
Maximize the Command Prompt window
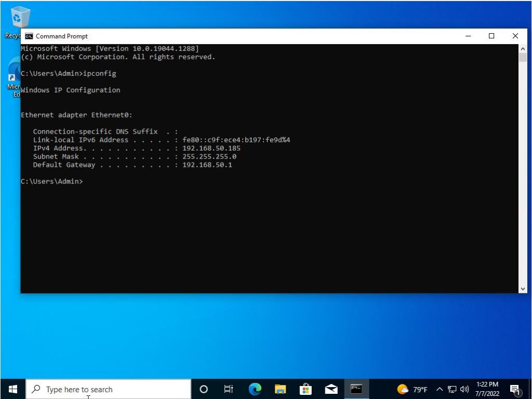[491, 36]
